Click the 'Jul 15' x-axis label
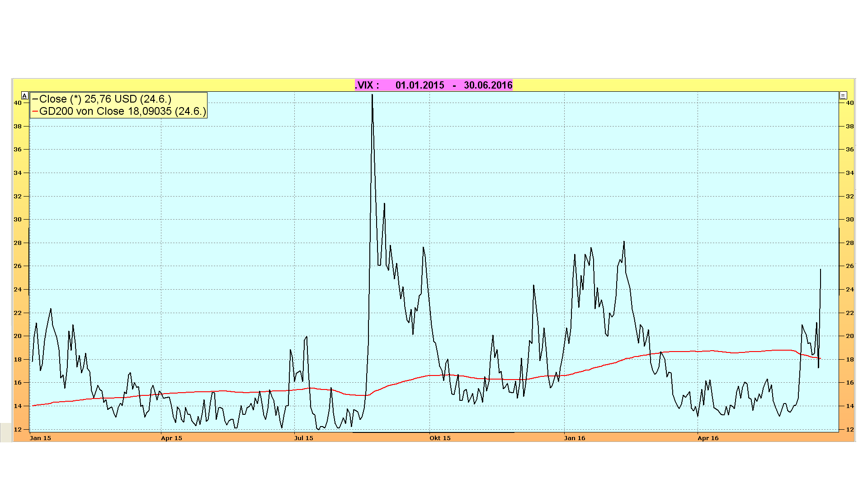 point(303,438)
